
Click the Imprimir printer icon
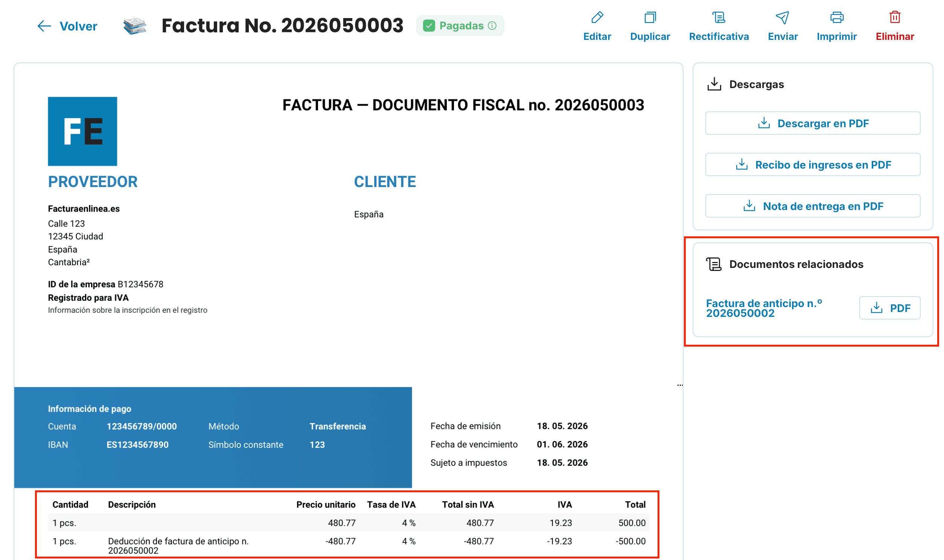(836, 17)
